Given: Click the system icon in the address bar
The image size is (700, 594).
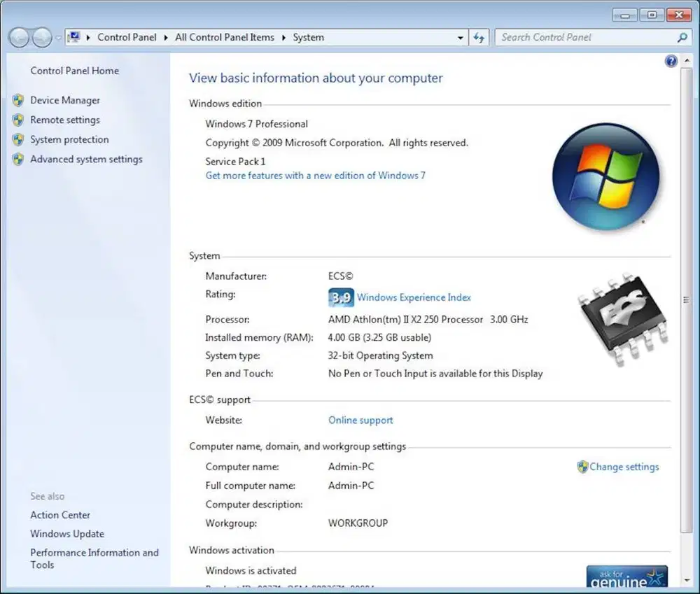Looking at the screenshot, I should (x=73, y=36).
